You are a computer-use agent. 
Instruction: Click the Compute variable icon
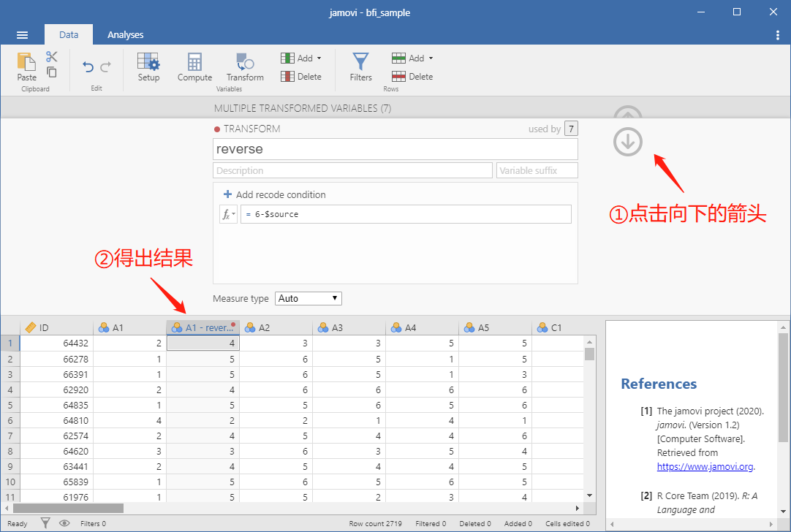194,67
